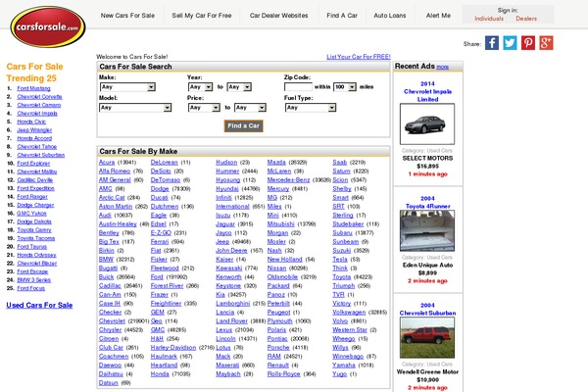Browse BMW cars by make

tap(106, 260)
